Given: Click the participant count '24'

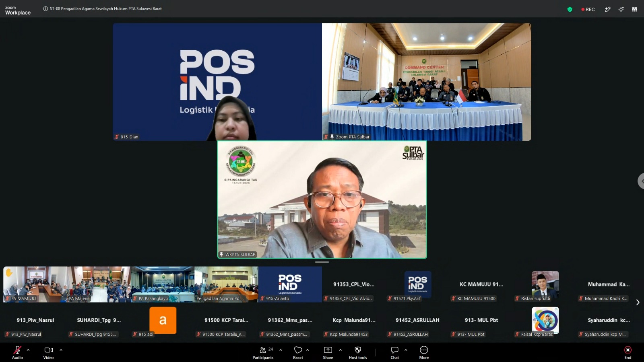Looking at the screenshot, I should tap(270, 349).
